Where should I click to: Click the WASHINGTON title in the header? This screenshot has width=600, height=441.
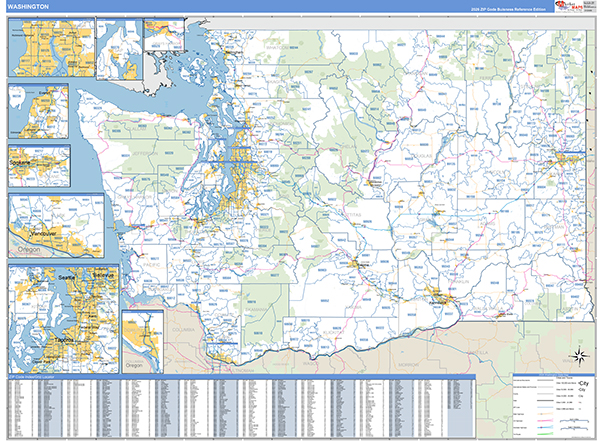[x=28, y=7]
